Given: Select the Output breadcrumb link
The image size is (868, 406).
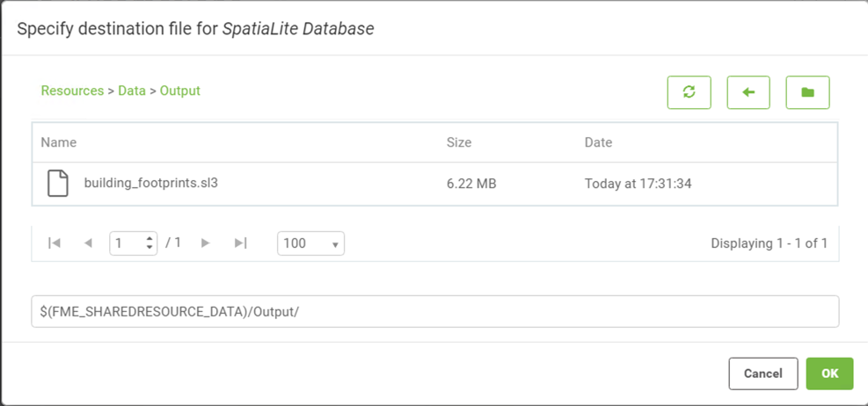Looking at the screenshot, I should pos(180,91).
